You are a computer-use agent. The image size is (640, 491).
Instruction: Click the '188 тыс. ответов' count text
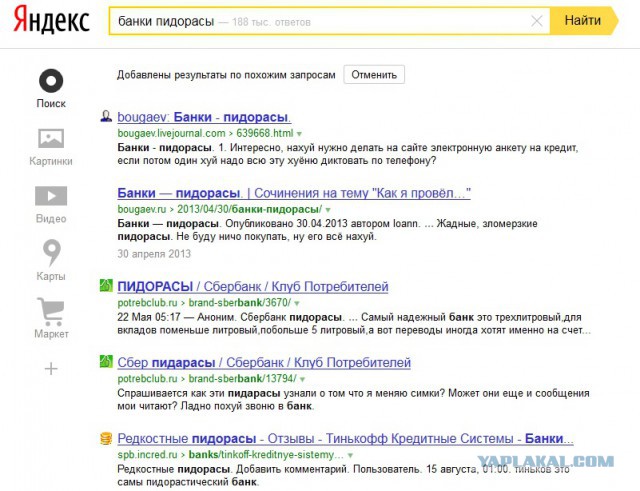click(x=271, y=22)
